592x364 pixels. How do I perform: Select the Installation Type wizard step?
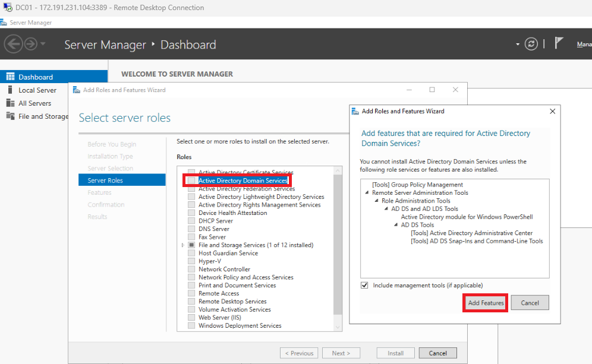point(110,156)
